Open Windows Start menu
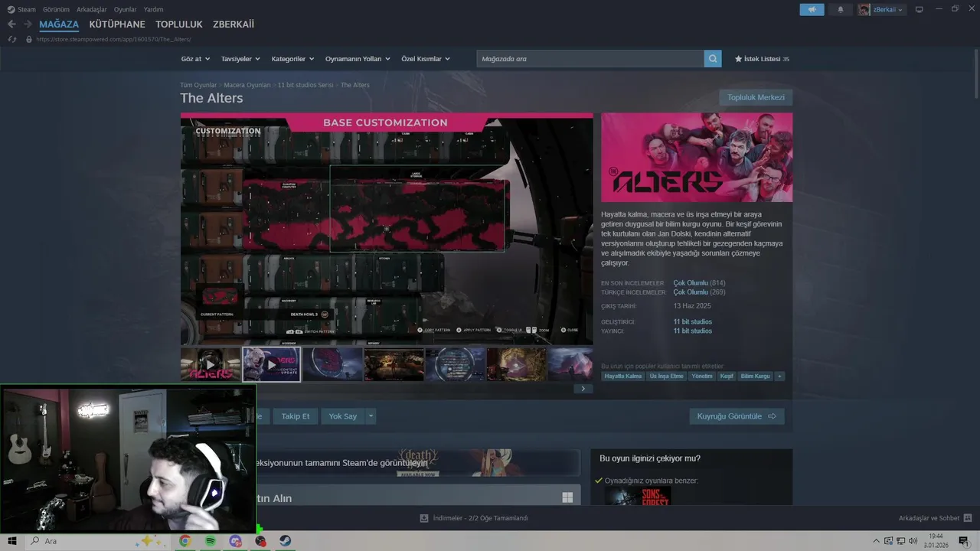Screen dimensions: 980x551 (x=12, y=541)
